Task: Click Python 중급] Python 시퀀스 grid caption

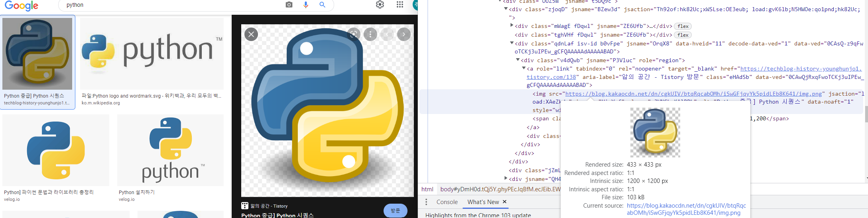Action: tap(34, 96)
